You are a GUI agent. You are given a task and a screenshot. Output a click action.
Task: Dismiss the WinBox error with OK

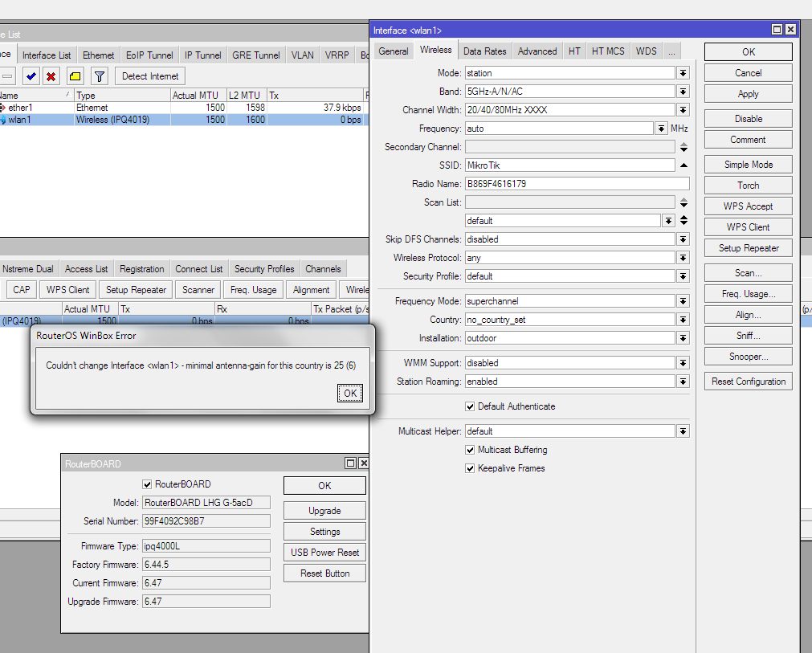[350, 394]
